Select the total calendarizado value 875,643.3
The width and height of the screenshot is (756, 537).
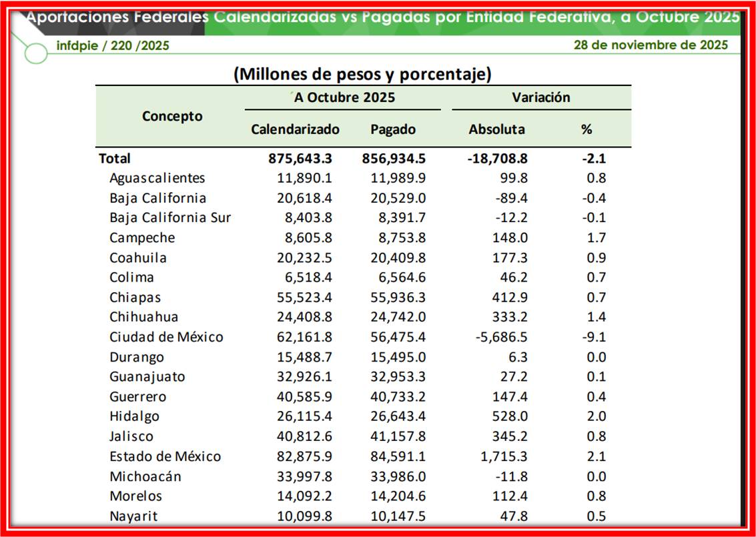[x=300, y=158]
